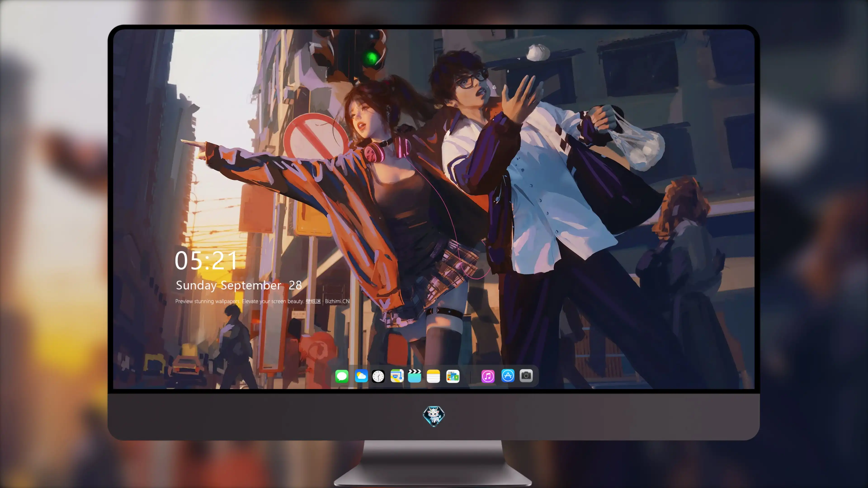Open the App Store from the dock
868x488 pixels.
[x=508, y=375]
